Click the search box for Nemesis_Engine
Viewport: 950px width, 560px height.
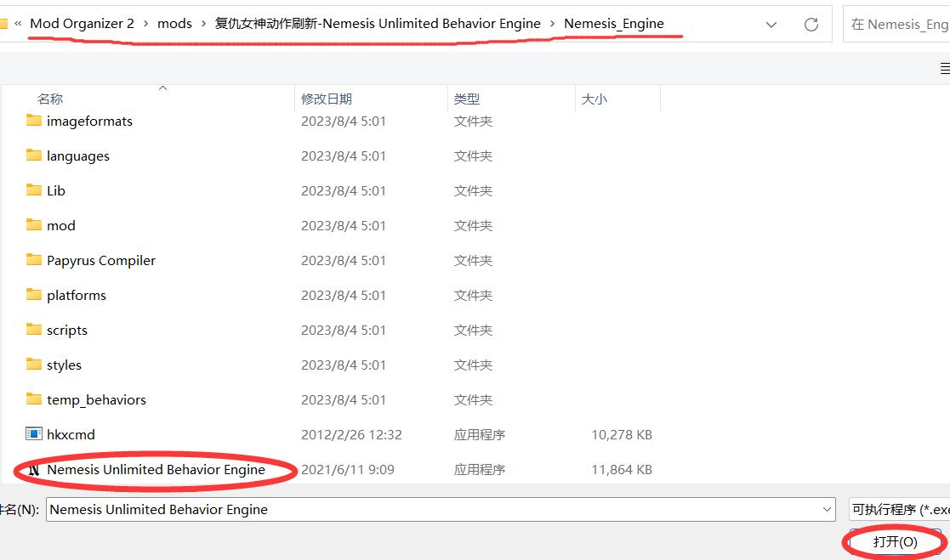[x=896, y=24]
